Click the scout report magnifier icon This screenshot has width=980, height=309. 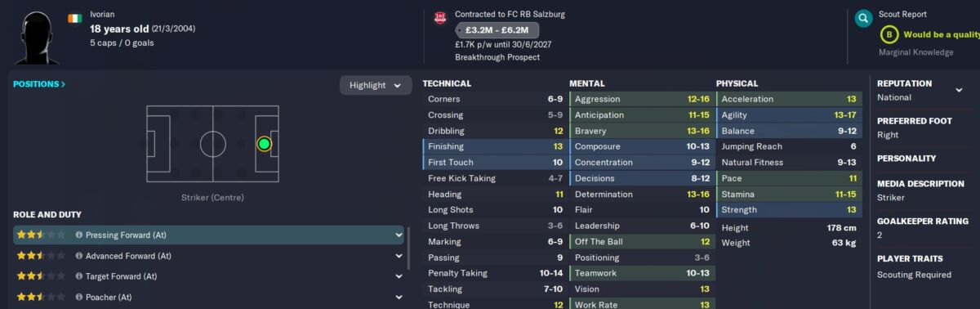[863, 18]
